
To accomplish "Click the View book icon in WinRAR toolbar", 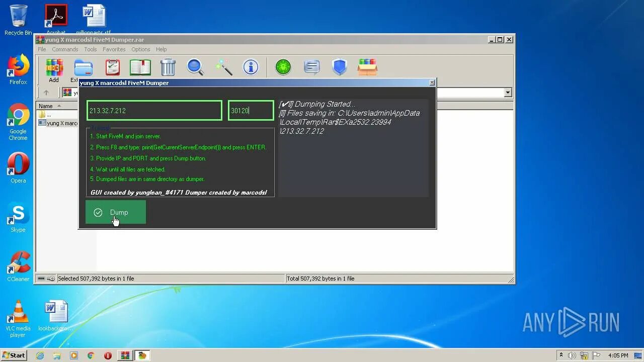I will [x=140, y=67].
